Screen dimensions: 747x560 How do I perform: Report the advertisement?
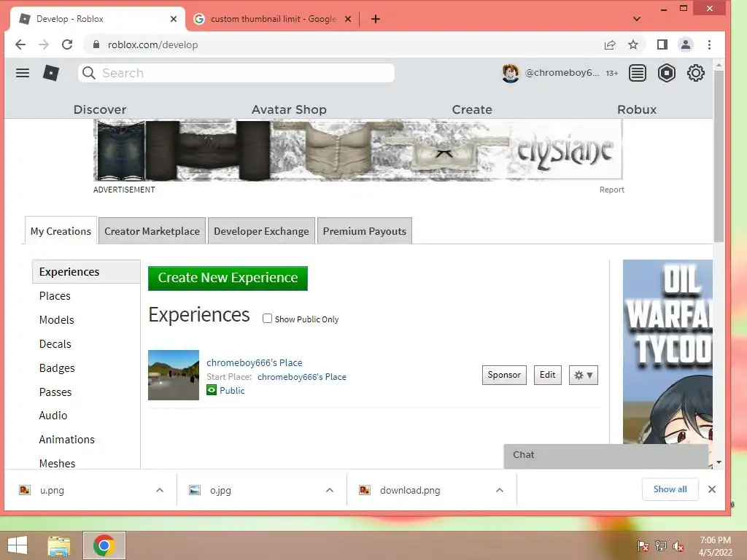pyautogui.click(x=612, y=190)
